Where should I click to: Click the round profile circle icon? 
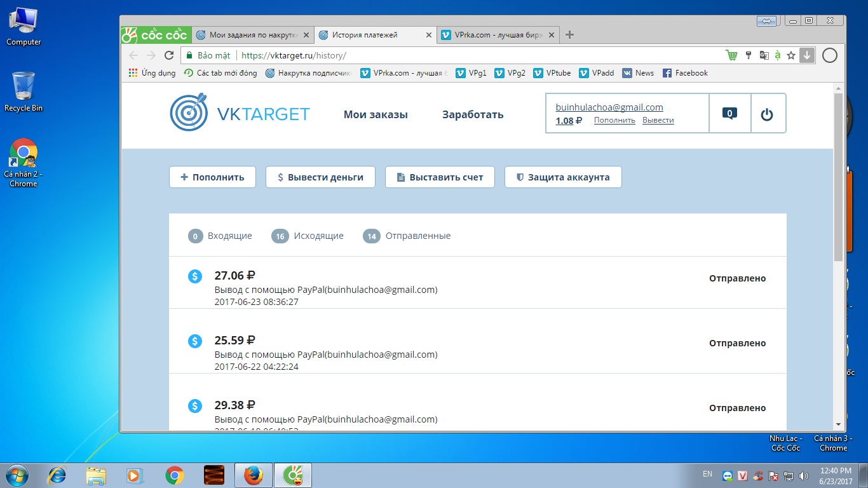830,55
